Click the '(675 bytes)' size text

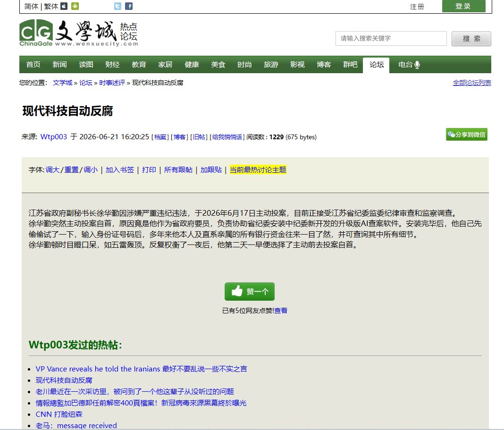click(301, 137)
